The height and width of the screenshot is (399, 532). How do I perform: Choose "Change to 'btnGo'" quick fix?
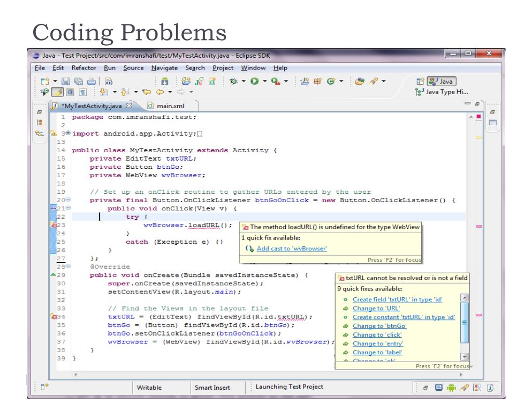click(x=379, y=326)
